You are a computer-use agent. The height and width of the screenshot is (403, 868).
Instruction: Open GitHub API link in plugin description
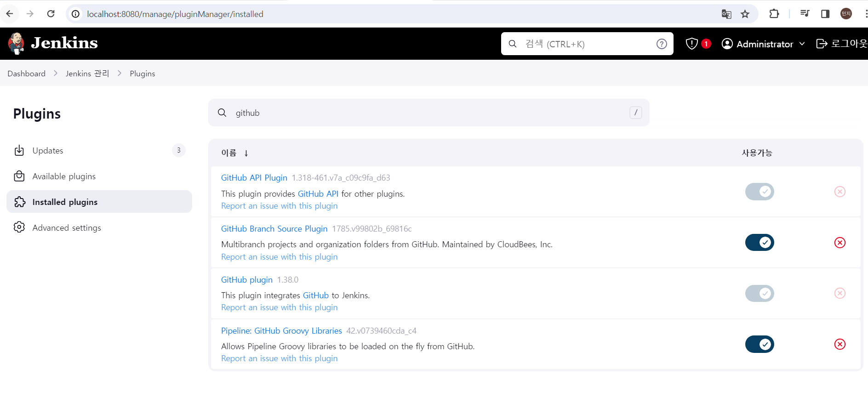tap(318, 194)
